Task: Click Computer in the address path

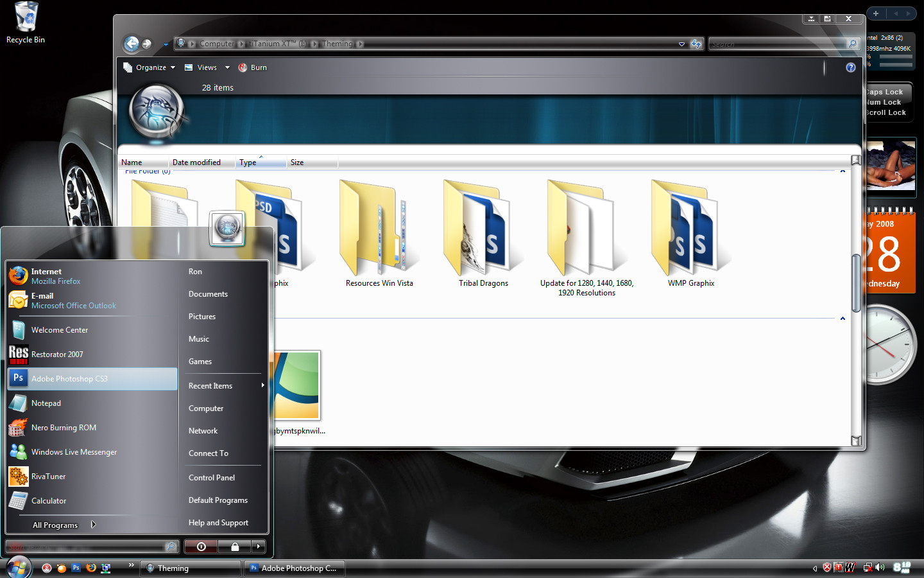Action: [217, 44]
